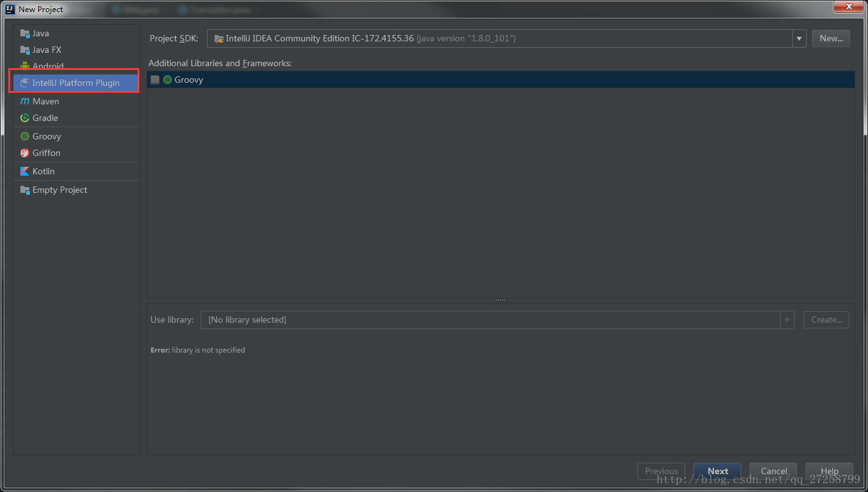Select 'Kotlin' in project types
This screenshot has width=868, height=492.
[44, 171]
